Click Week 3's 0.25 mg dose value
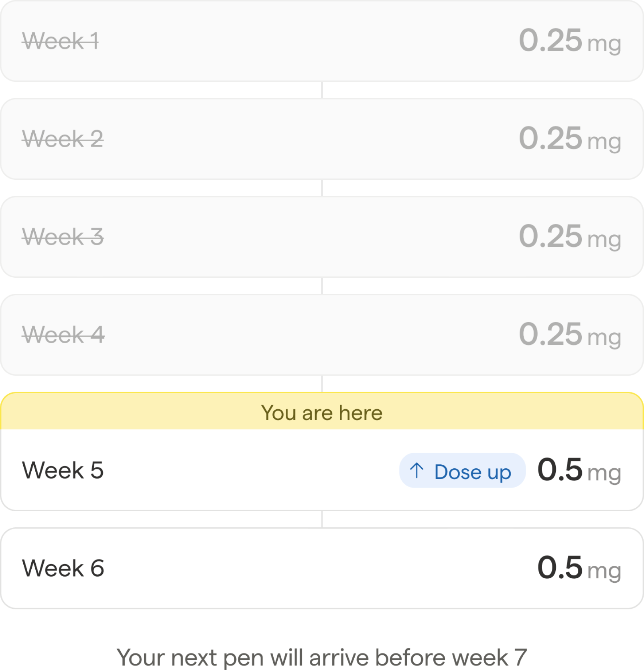Viewport: 644px width, 671px height. 569,237
